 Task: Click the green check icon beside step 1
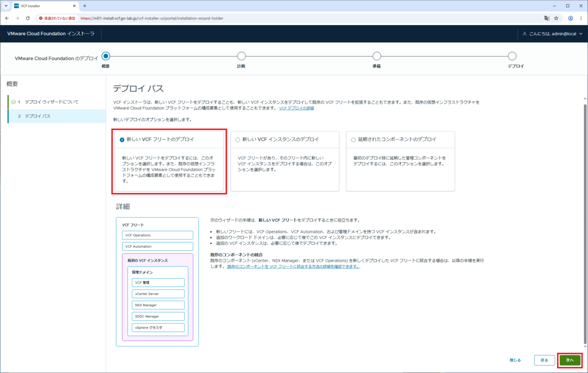pyautogui.click(x=13, y=102)
